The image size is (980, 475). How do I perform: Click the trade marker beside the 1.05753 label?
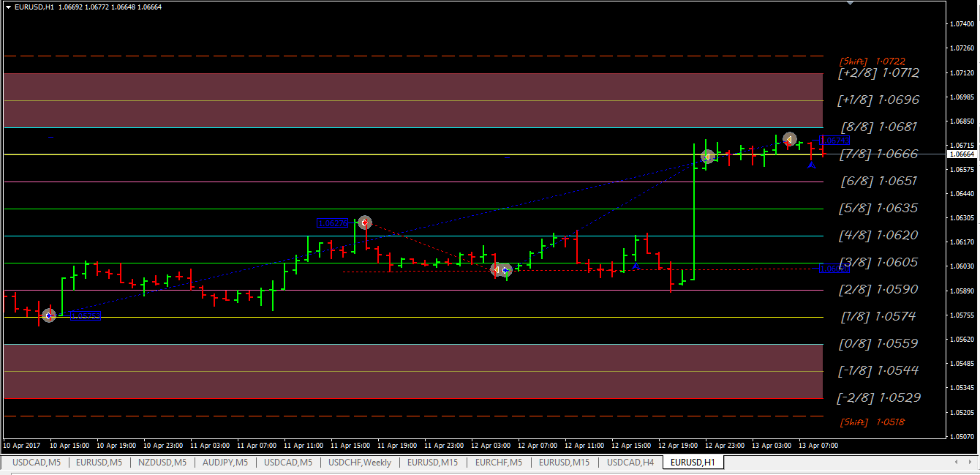coord(48,315)
